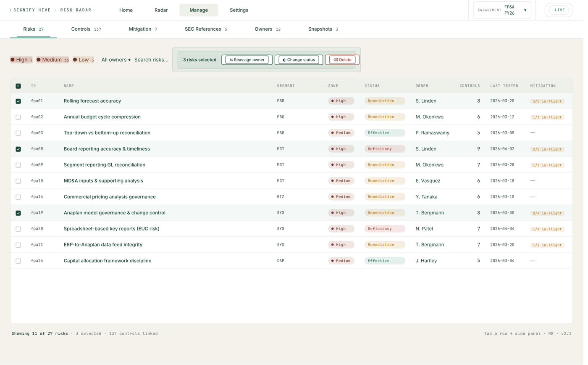Click the 3/5 in-flight badge on fpa01

(x=551, y=102)
